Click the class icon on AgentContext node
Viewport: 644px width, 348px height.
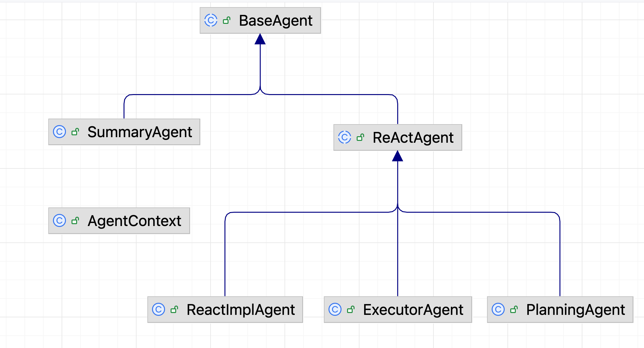(x=59, y=221)
